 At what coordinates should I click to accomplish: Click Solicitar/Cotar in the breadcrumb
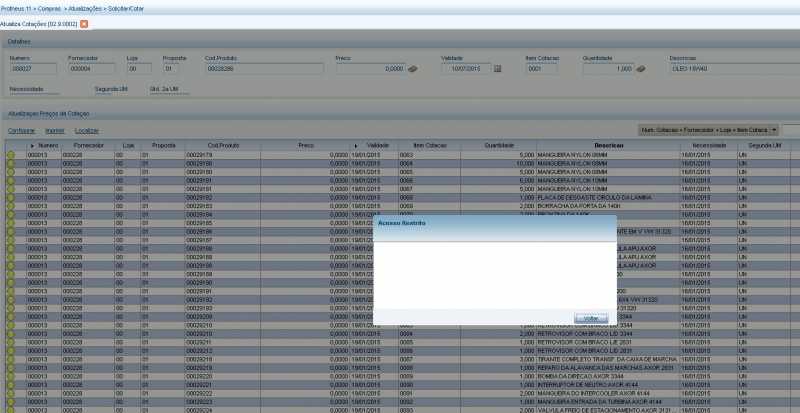tap(124, 9)
